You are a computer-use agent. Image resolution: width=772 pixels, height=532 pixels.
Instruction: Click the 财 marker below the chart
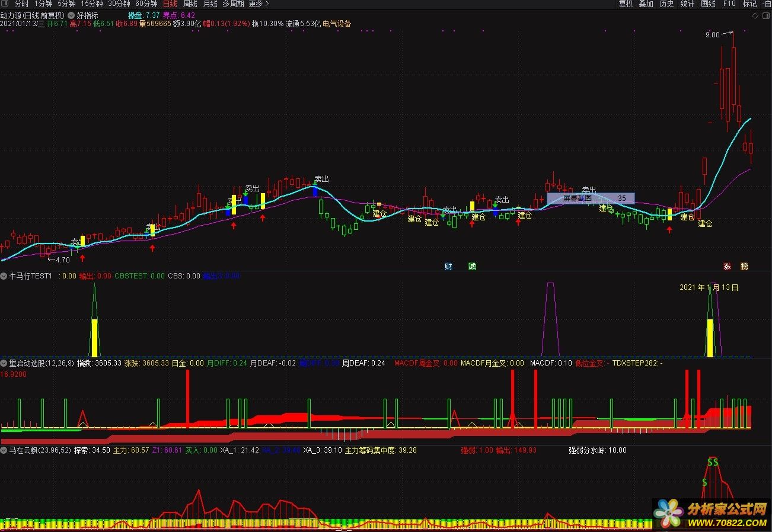tap(448, 267)
